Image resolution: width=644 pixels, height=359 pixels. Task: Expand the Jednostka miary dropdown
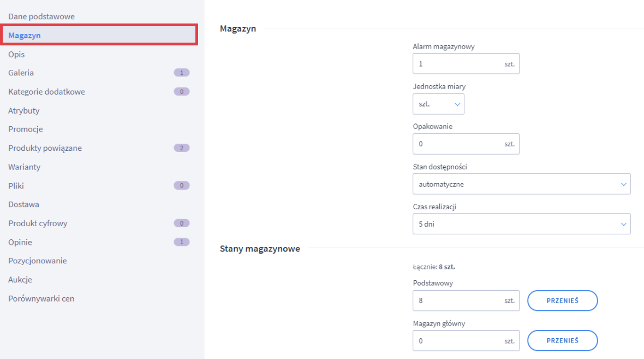438,104
